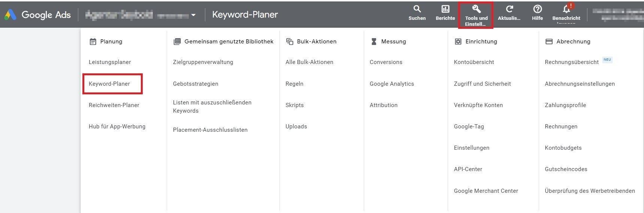Screen dimensions: 644x213
Task: Open Conversions under Messung
Action: [x=386, y=62]
